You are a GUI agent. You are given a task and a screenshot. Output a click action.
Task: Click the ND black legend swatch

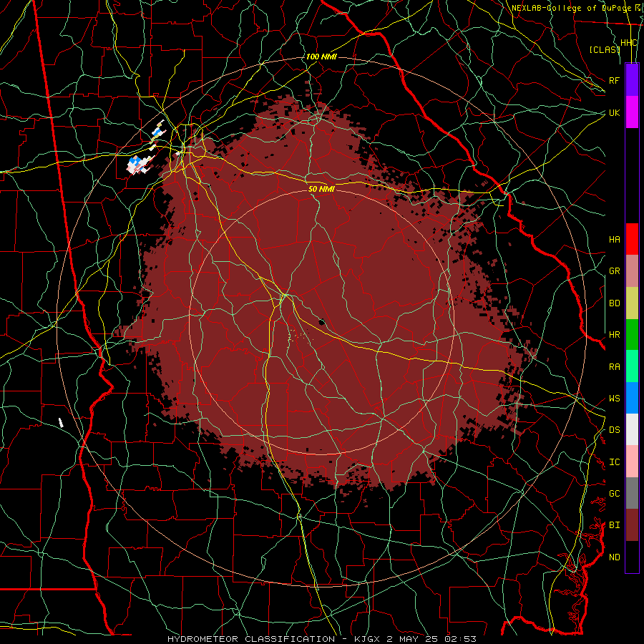632,557
